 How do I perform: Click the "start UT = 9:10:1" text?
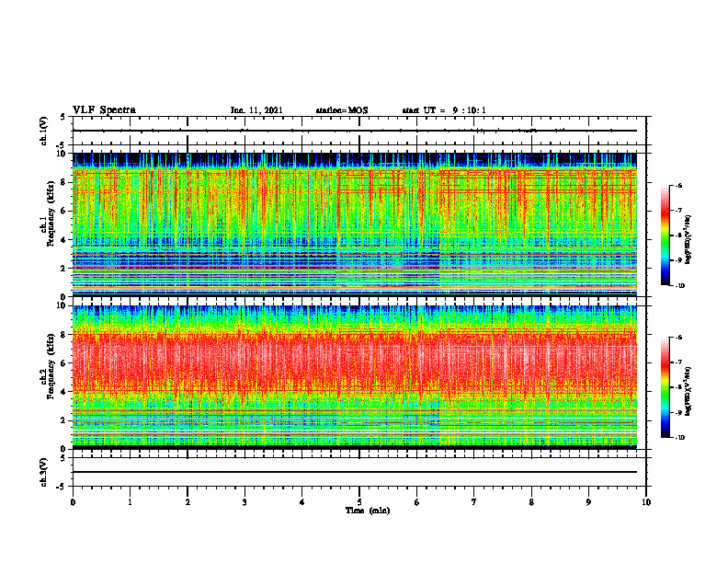[x=444, y=110]
